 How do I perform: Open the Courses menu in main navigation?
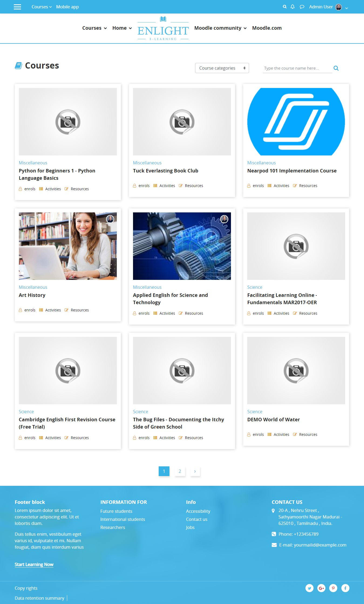pos(94,28)
